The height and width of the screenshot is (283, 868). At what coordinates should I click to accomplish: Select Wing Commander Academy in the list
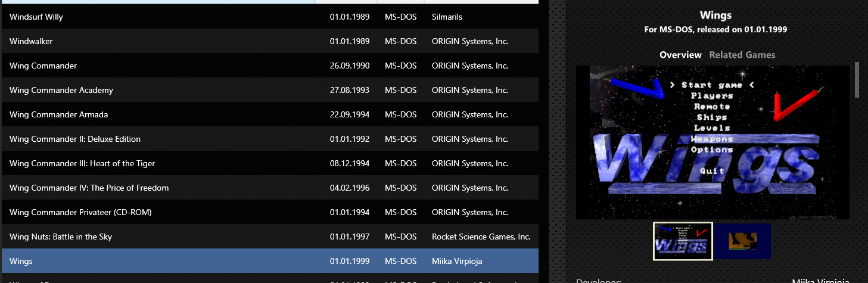(x=270, y=90)
